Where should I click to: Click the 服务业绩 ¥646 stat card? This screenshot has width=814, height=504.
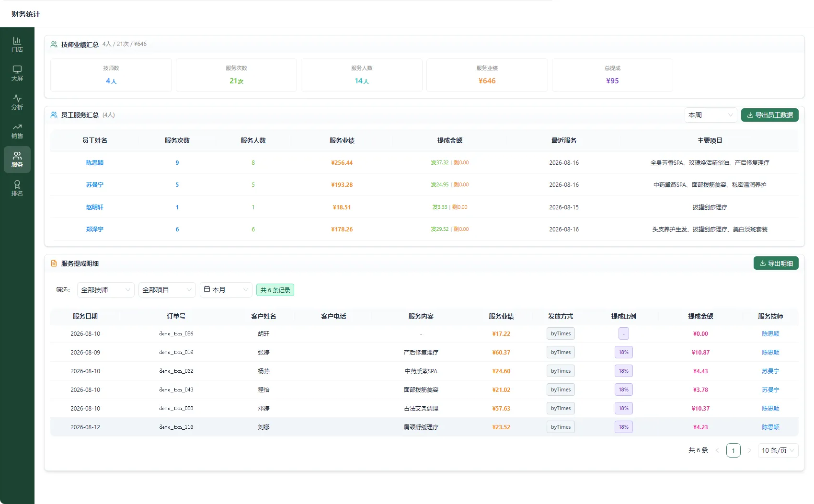[x=487, y=75]
